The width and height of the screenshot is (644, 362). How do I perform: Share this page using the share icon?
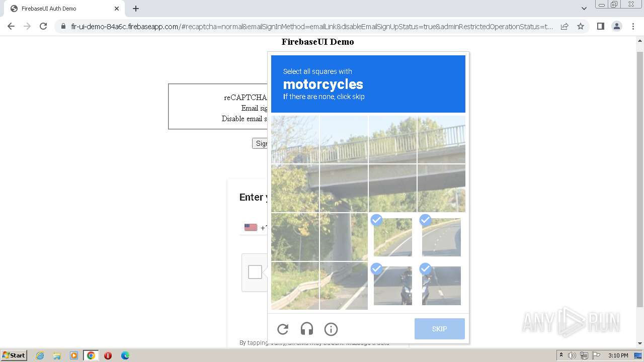coord(565,26)
